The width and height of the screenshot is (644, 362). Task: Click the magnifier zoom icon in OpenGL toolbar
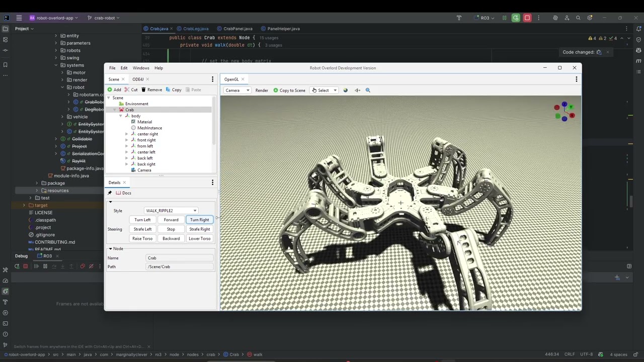click(368, 90)
